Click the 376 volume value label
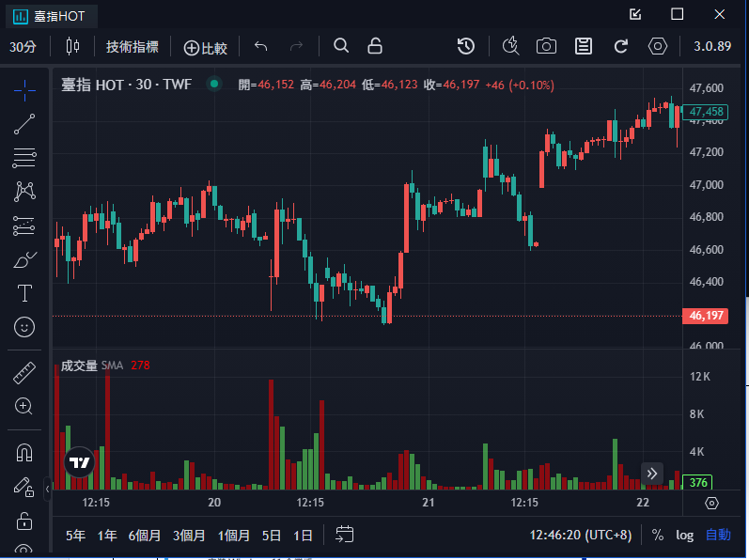Image resolution: width=749 pixels, height=560 pixels. click(x=698, y=482)
